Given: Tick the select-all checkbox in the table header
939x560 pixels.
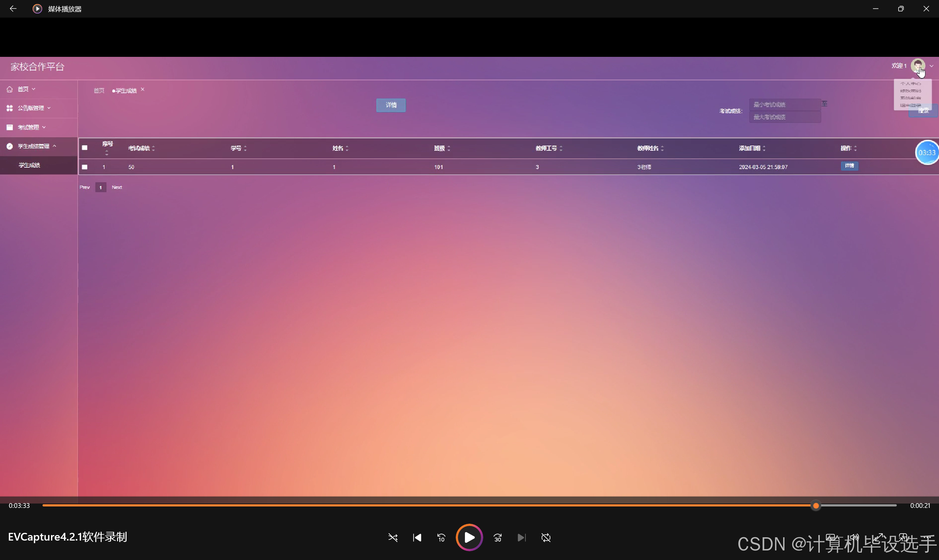Looking at the screenshot, I should click(x=84, y=148).
